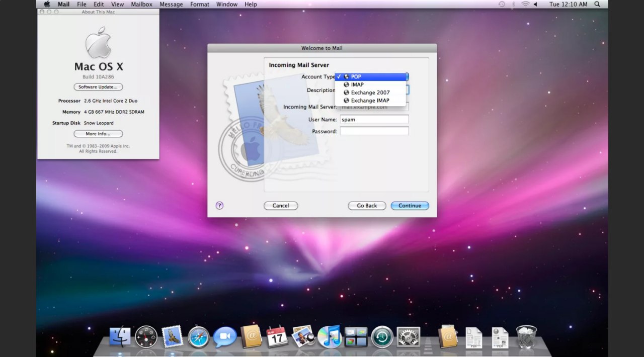Image resolution: width=644 pixels, height=357 pixels.
Task: Click the User Name field
Action: click(x=374, y=120)
